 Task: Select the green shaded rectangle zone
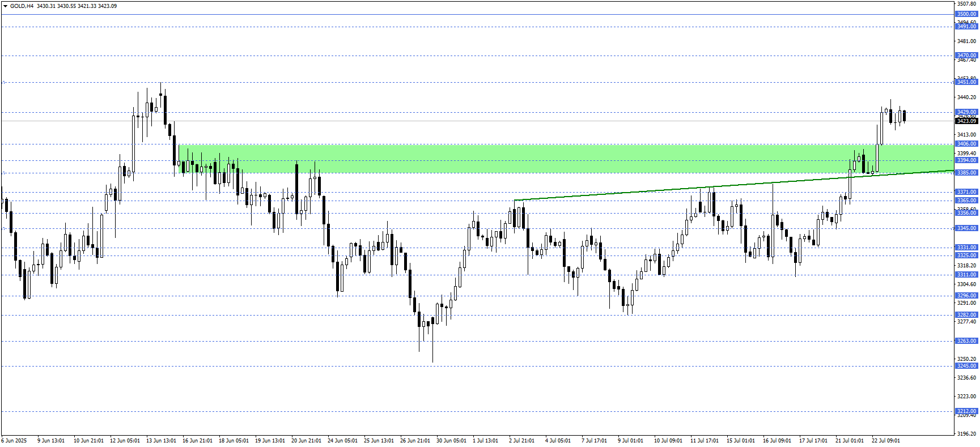click(x=566, y=159)
